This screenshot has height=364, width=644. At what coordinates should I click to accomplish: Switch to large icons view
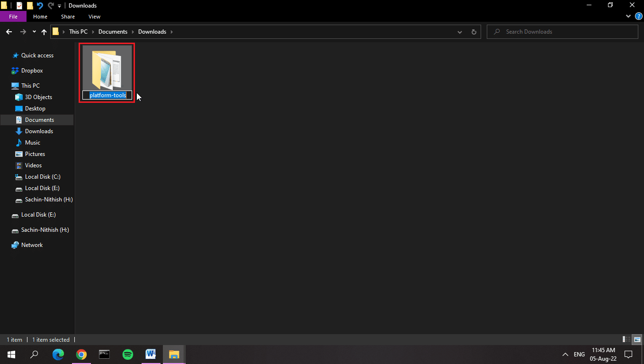[637, 339]
